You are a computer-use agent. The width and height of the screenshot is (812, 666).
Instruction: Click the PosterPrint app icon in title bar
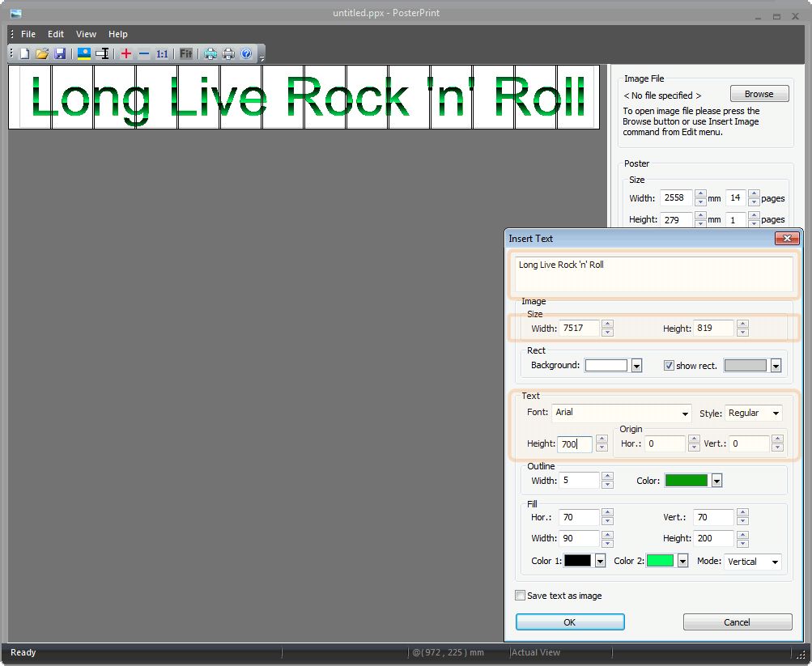point(16,13)
